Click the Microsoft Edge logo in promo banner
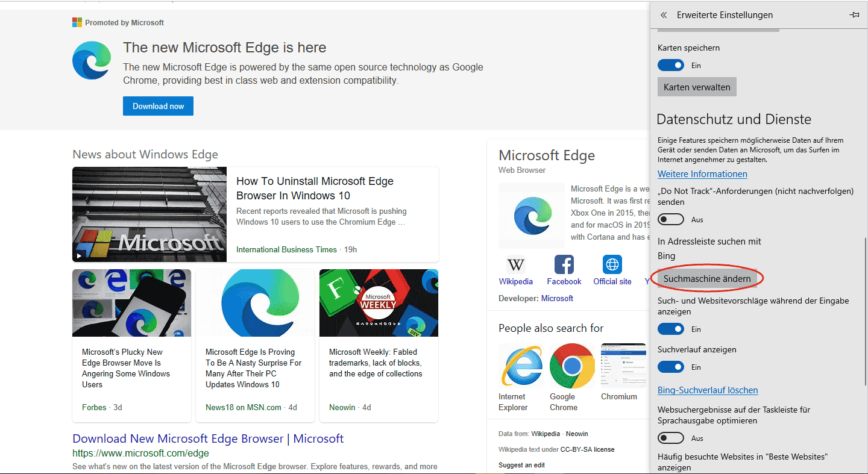Viewport: 868px width, 474px height. (x=92, y=60)
